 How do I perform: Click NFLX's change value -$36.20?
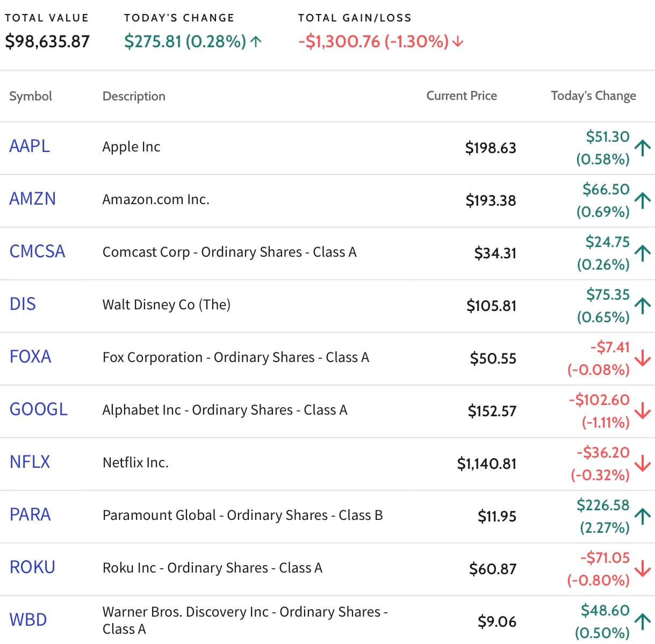click(x=603, y=452)
